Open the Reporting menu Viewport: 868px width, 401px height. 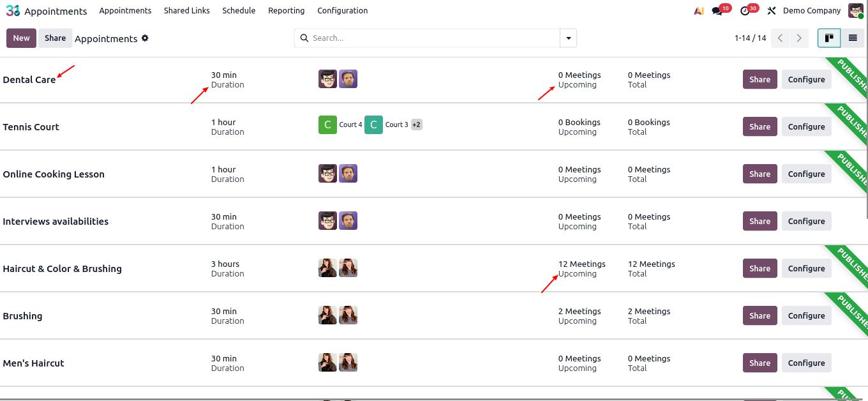[286, 11]
